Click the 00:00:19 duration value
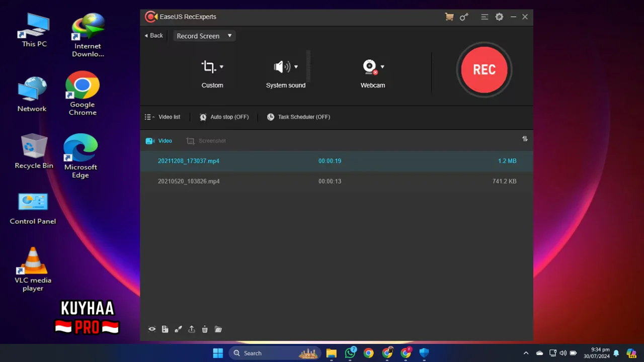The image size is (644, 362). pyautogui.click(x=330, y=161)
